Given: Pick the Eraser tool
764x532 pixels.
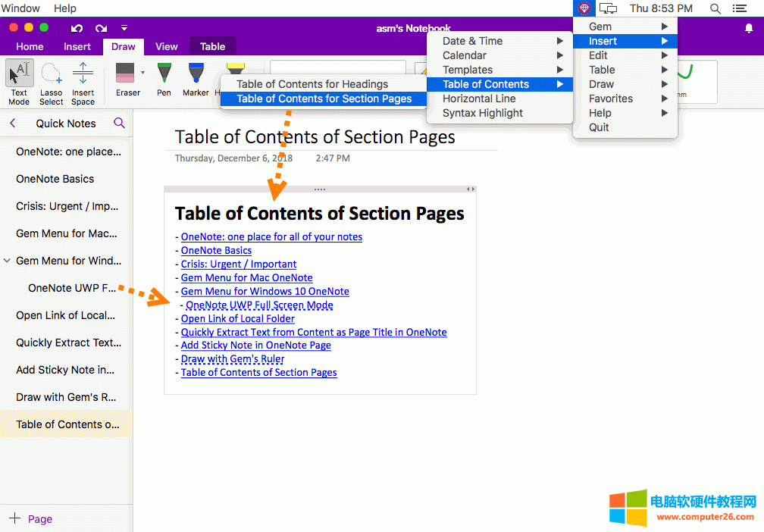Looking at the screenshot, I should tap(125, 79).
